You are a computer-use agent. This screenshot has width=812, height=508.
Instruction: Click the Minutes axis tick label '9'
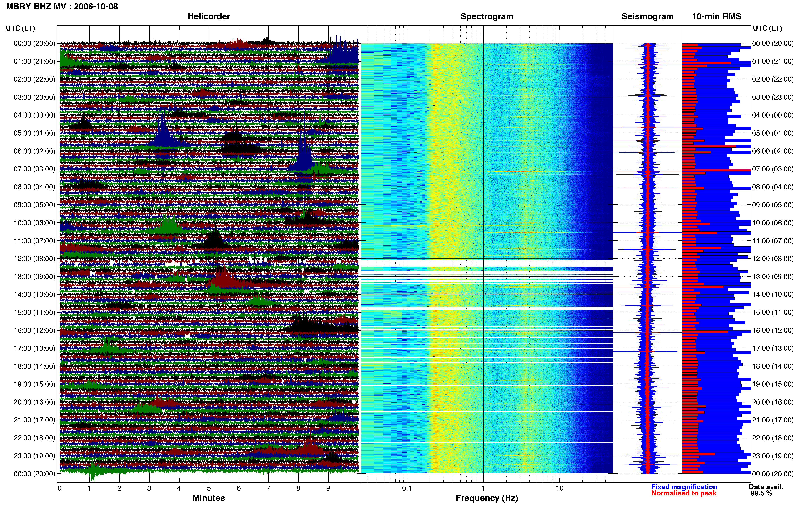coord(328,488)
